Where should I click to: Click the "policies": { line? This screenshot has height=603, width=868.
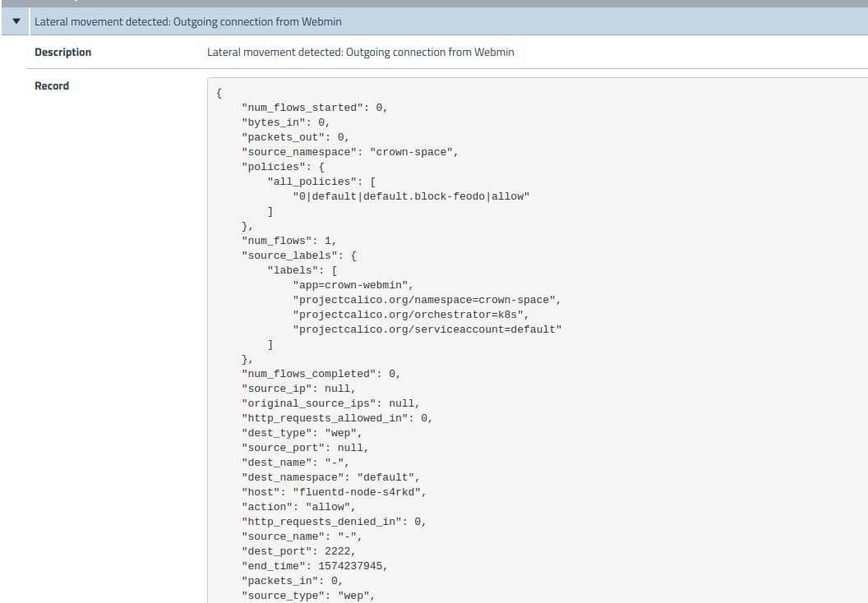click(283, 167)
